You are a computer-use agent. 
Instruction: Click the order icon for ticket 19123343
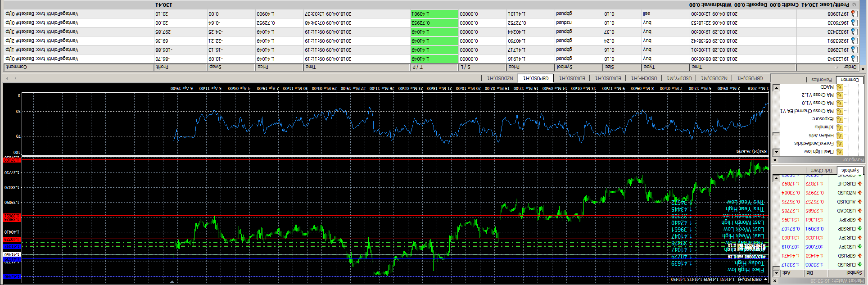click(x=854, y=59)
